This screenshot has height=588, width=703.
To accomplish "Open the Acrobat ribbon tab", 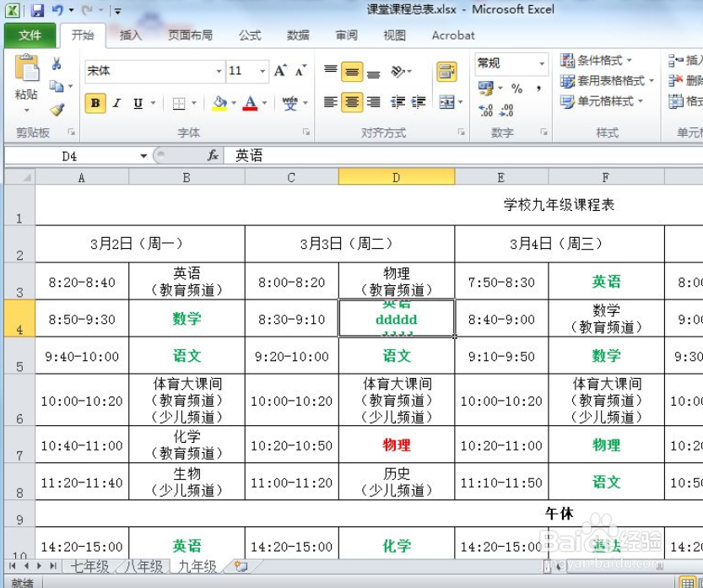I will click(453, 35).
